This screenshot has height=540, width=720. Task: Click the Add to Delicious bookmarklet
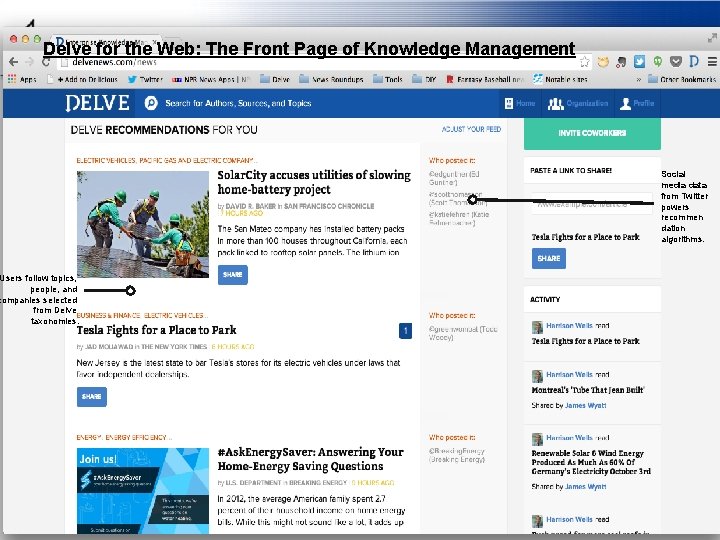(x=83, y=79)
